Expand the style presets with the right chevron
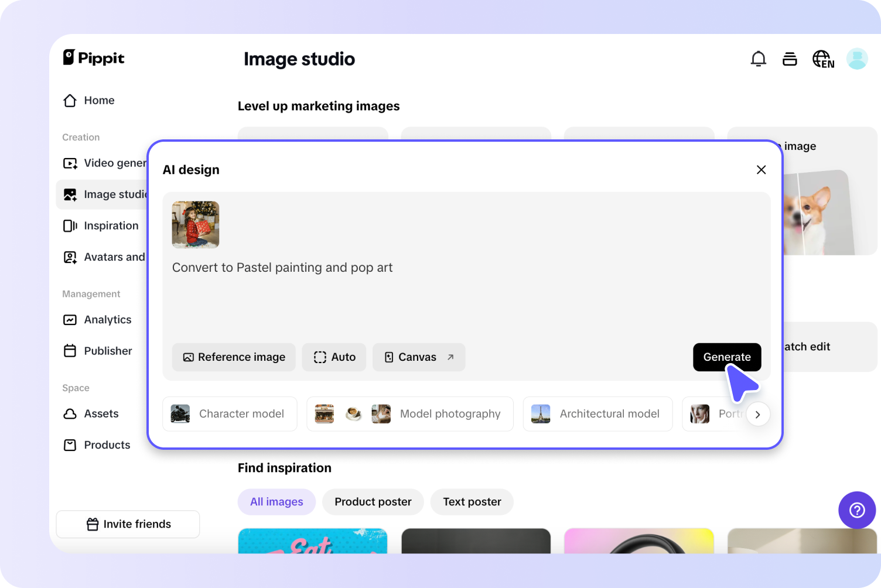The image size is (881, 588). coord(758,414)
